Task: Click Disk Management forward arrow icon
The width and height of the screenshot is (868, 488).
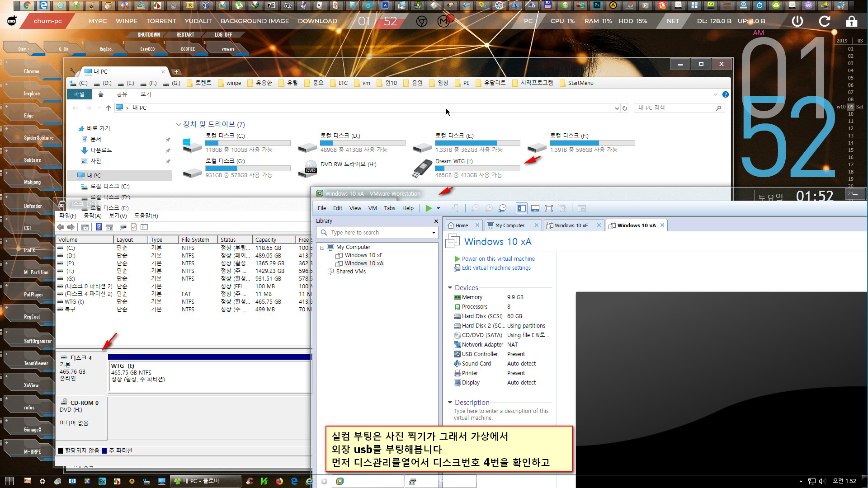Action: [x=71, y=227]
